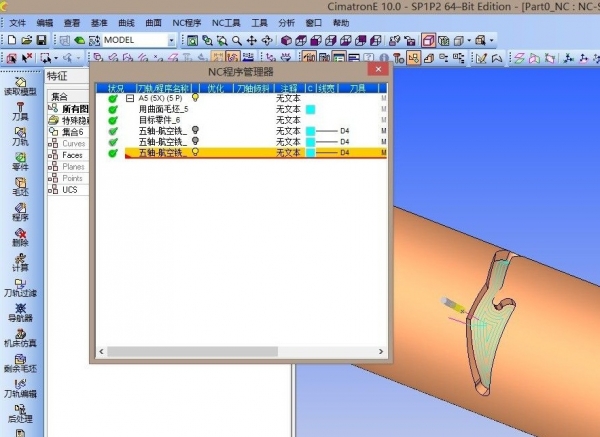Image resolution: width=600 pixels, height=437 pixels.
Task: Click the 读取模型 (load model) sidebar icon
Action: (20, 86)
